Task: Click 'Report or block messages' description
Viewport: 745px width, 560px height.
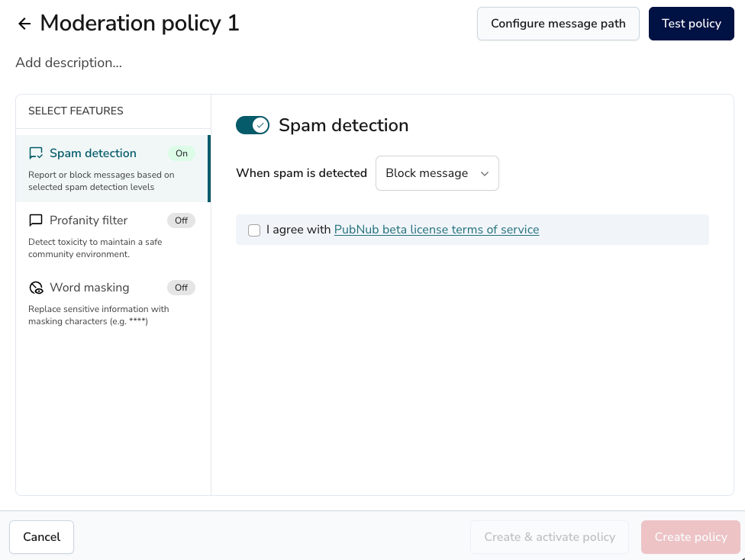Action: (x=102, y=181)
